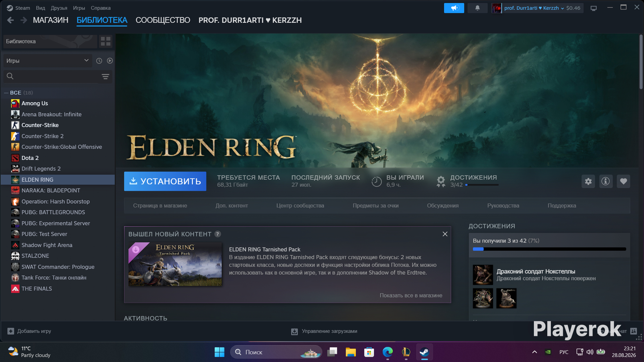Open Управление загрузками
Screen dimensions: 644x362
[x=324, y=331]
